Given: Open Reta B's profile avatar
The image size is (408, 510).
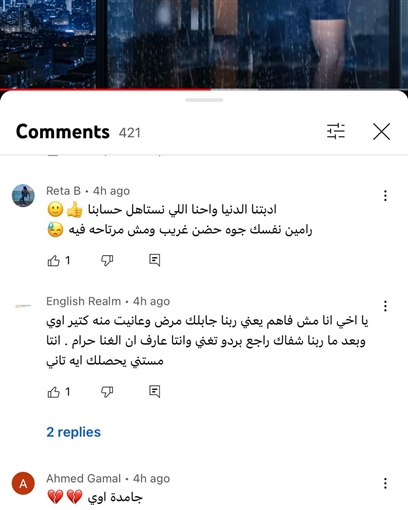Looking at the screenshot, I should pos(23,195).
